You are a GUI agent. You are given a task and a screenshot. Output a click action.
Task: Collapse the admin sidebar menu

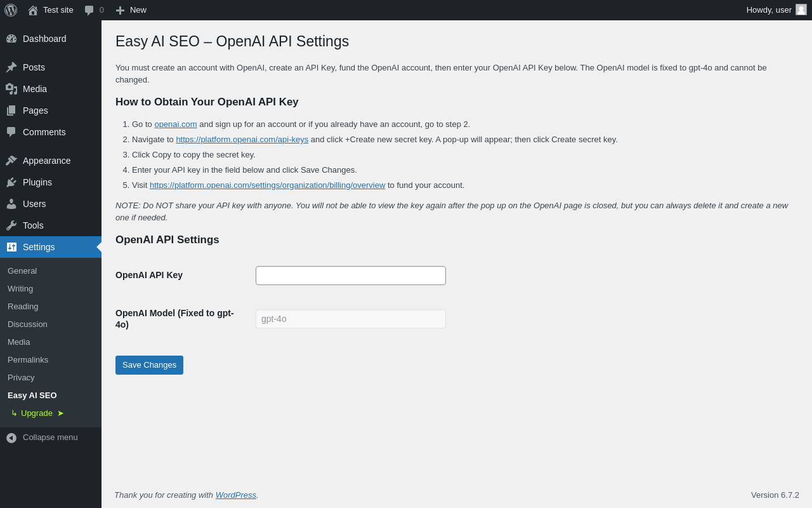[51, 438]
